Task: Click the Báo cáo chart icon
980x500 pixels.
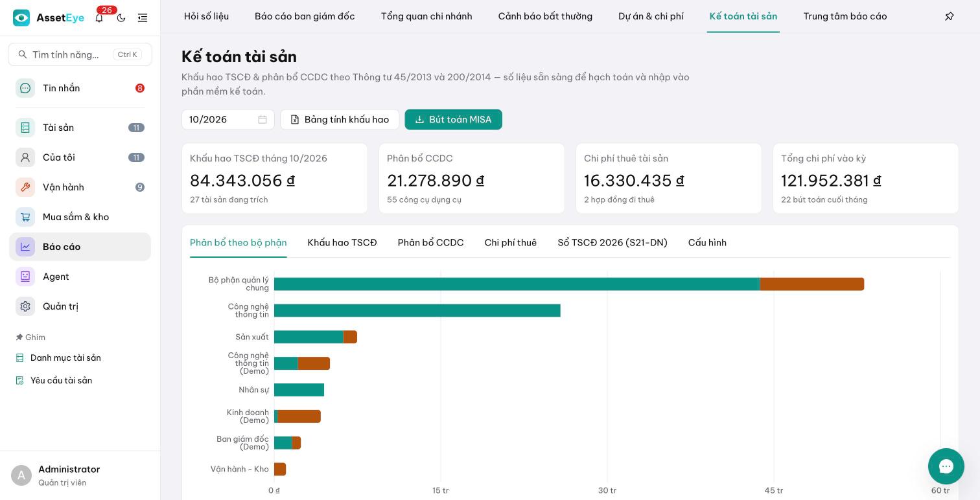Action: coord(25,247)
